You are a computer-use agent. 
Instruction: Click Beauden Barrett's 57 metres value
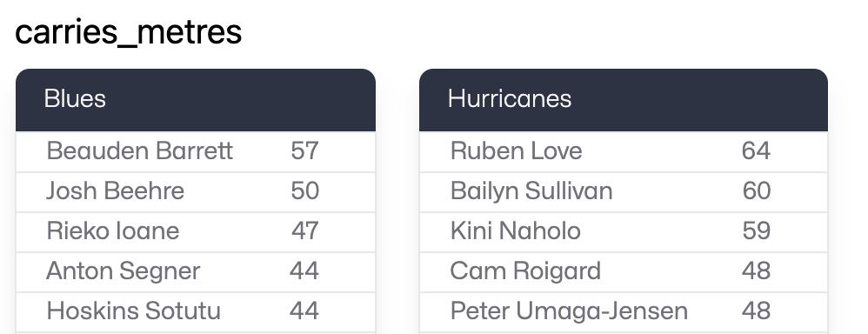pyautogui.click(x=304, y=150)
